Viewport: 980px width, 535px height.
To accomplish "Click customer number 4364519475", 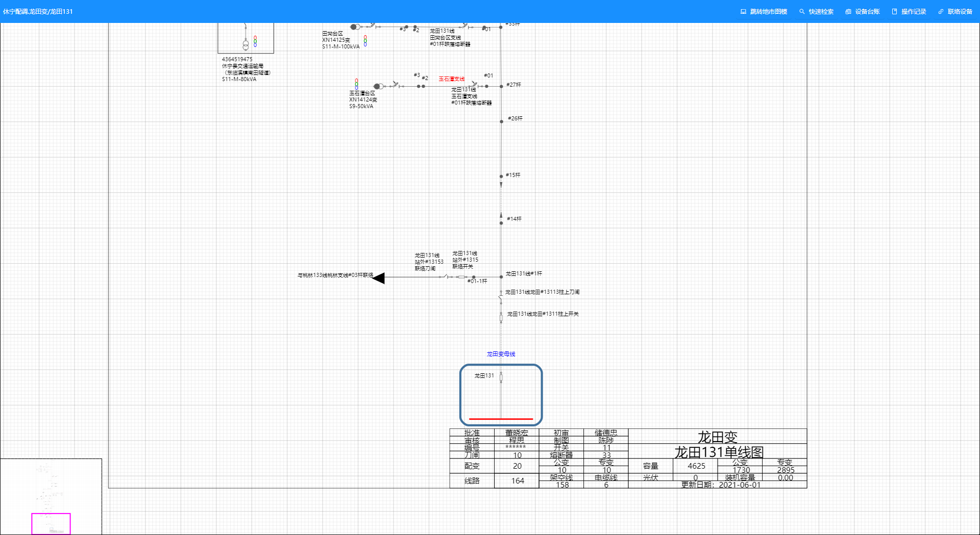I will point(237,59).
